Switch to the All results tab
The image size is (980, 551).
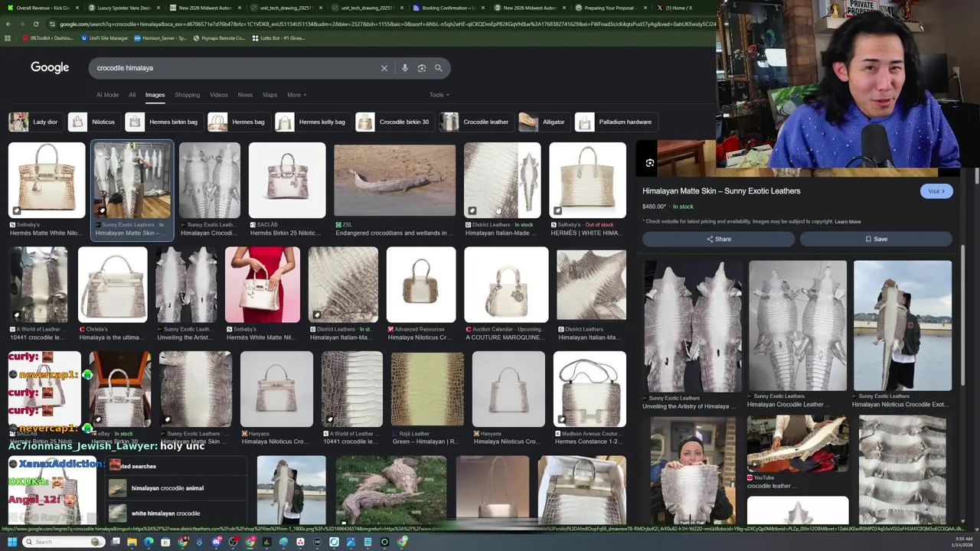pos(132,95)
